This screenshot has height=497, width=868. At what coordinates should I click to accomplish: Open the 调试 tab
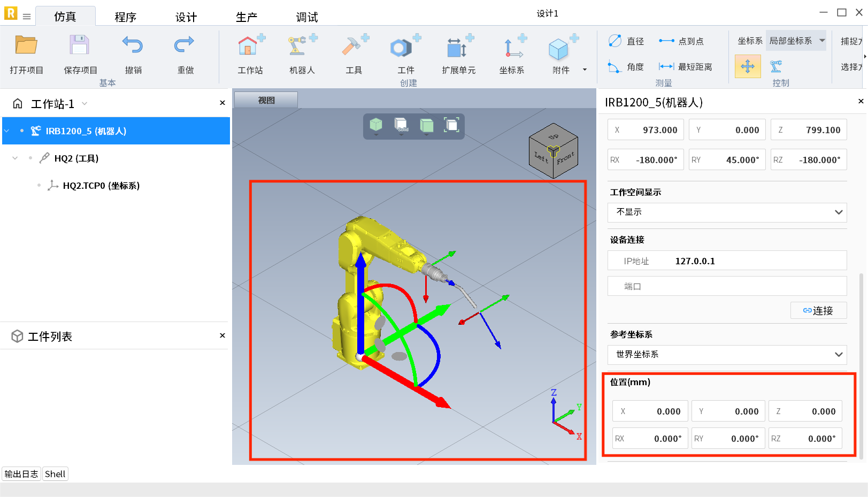click(307, 17)
